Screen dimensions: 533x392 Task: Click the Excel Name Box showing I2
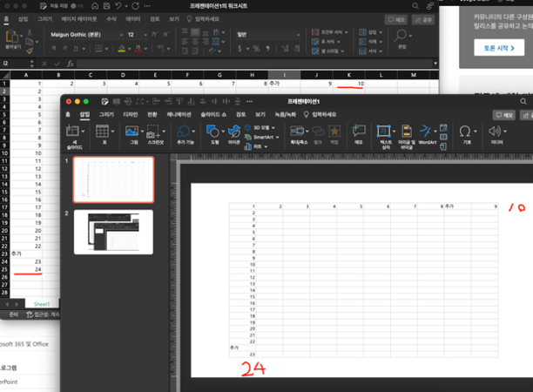point(16,64)
